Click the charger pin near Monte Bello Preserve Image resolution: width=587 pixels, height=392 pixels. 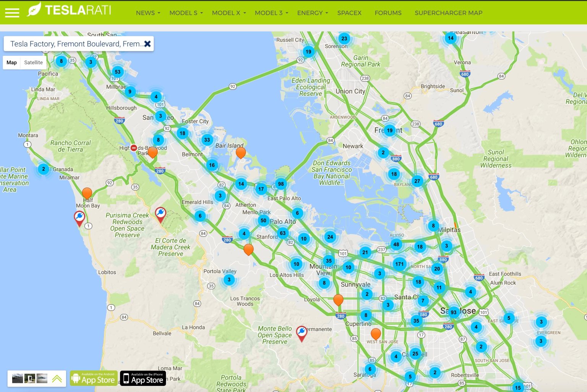tap(302, 332)
